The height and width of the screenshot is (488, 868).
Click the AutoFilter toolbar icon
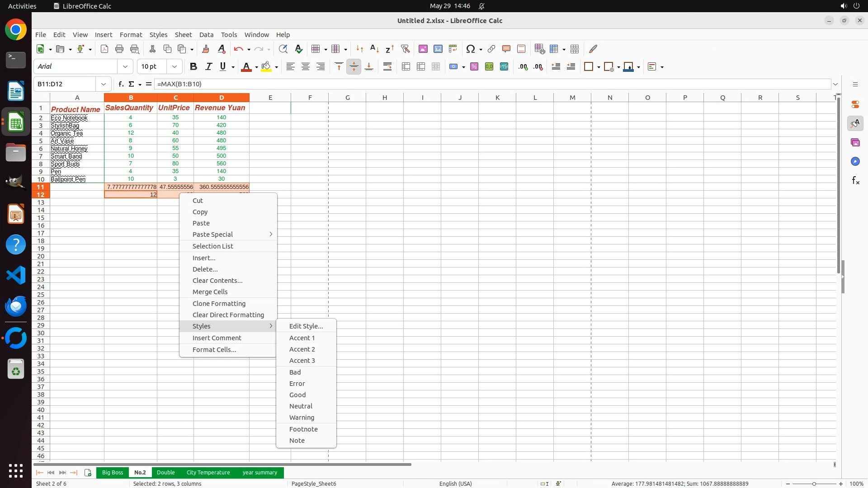tap(405, 49)
